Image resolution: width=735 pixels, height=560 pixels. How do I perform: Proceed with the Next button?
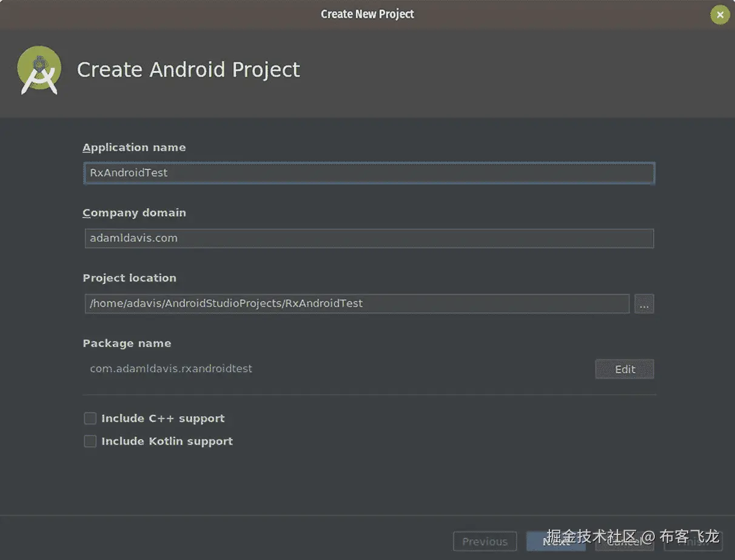click(x=555, y=542)
